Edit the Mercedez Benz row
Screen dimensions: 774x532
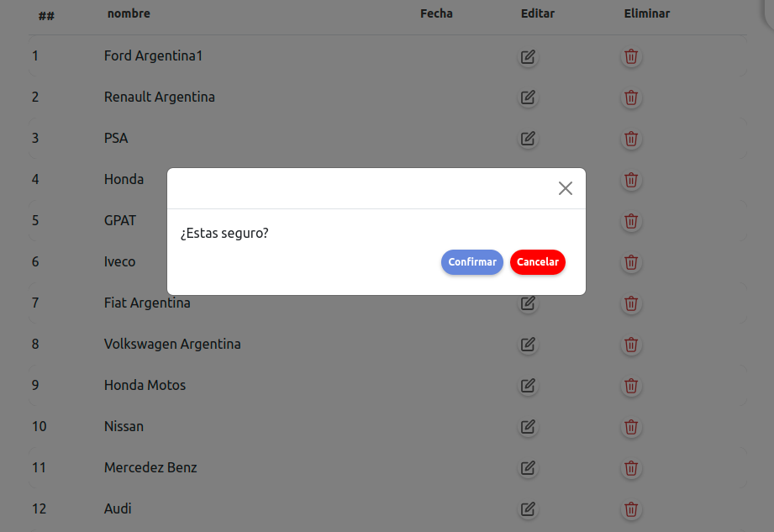(528, 468)
